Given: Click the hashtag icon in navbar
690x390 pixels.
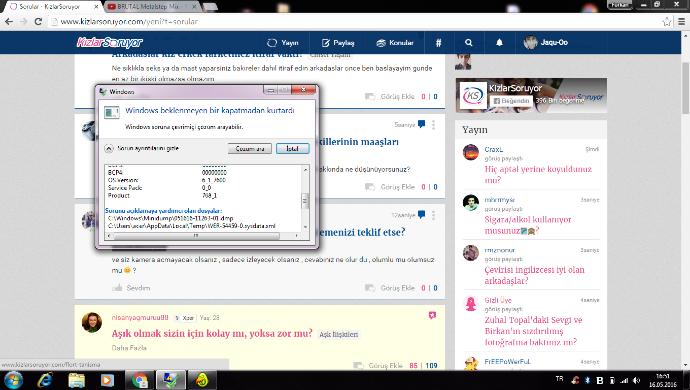Looking at the screenshot, I should click(x=438, y=43).
